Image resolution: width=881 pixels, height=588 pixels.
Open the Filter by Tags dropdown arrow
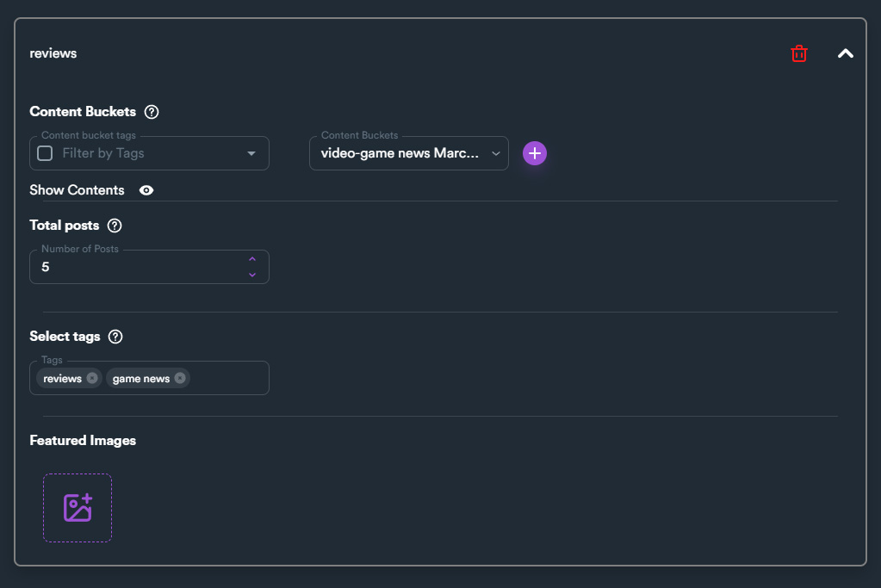(x=251, y=153)
